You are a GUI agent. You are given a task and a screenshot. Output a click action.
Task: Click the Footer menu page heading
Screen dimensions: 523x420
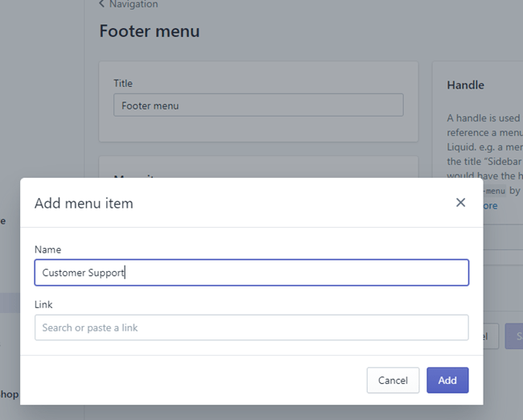pos(149,31)
